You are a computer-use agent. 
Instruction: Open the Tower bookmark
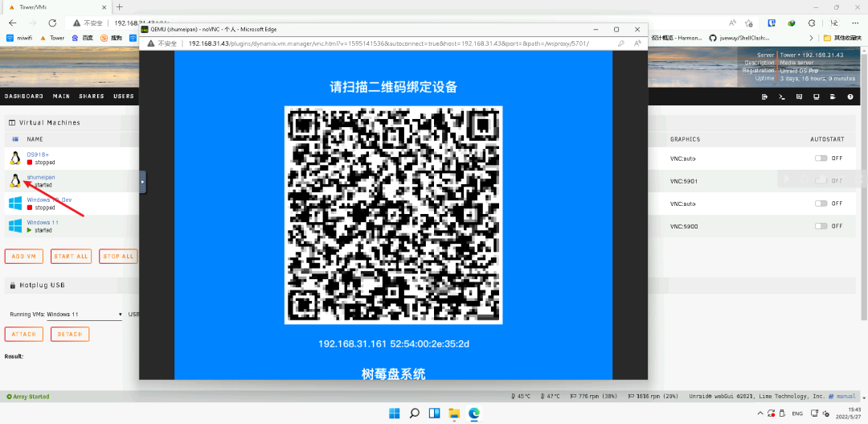pyautogui.click(x=51, y=39)
